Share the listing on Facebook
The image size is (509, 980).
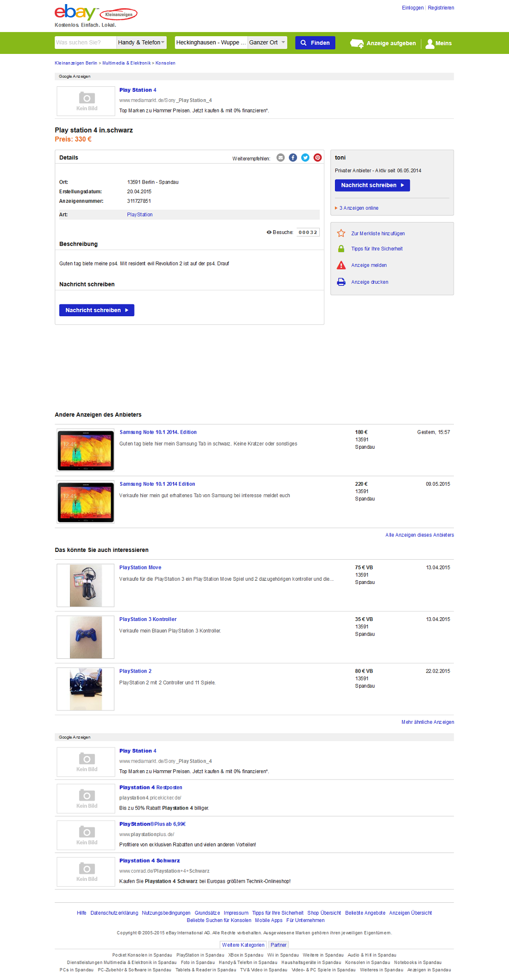[293, 158]
